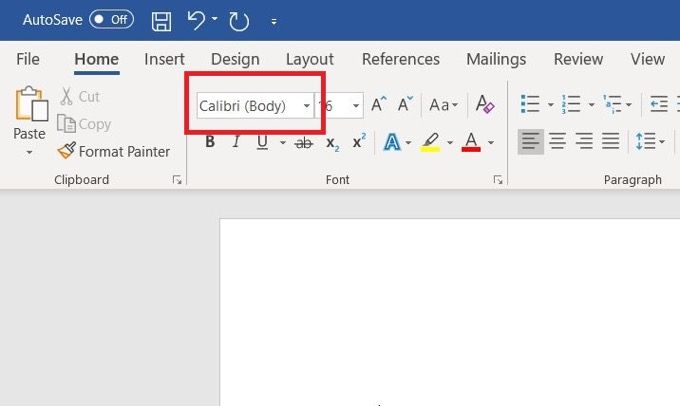Click the Undo arrow icon
680x406 pixels.
pos(196,20)
